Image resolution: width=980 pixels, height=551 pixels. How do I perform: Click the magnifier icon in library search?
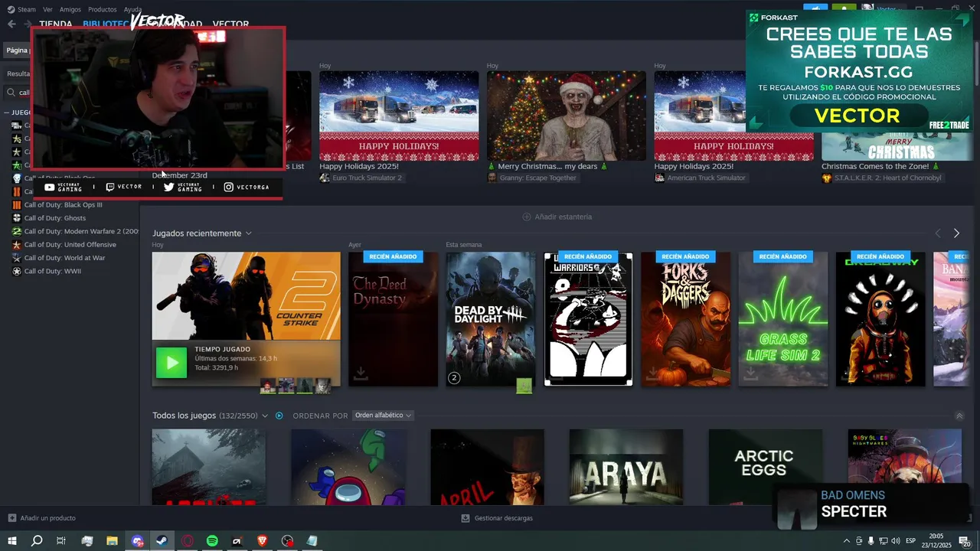[11, 93]
